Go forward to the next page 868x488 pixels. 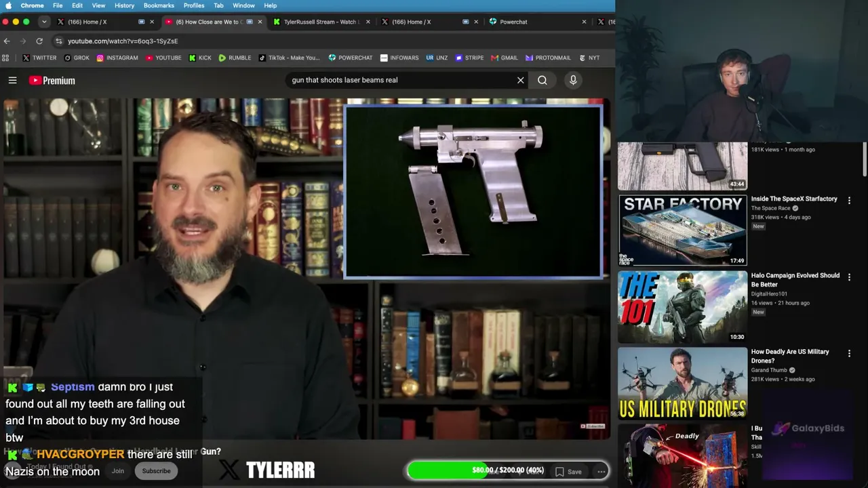coord(22,41)
